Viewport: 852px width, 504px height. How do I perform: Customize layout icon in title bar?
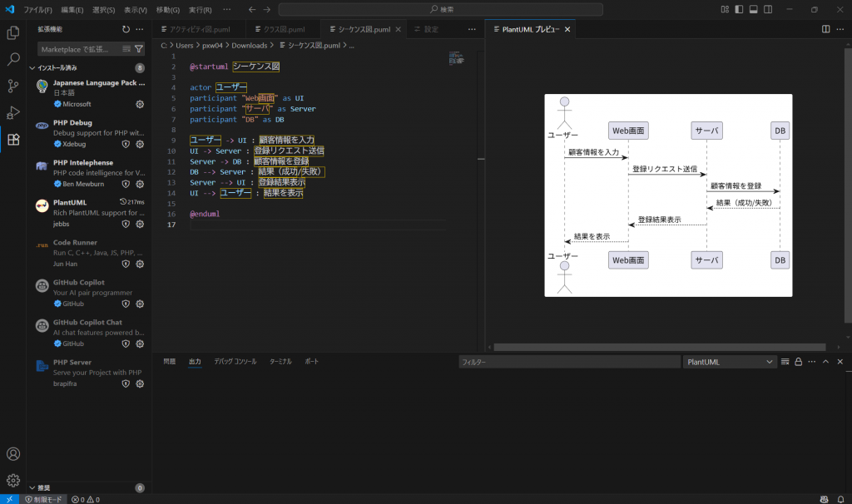point(725,9)
